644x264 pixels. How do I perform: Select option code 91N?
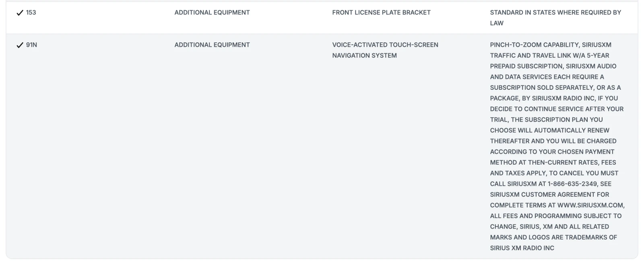point(31,45)
